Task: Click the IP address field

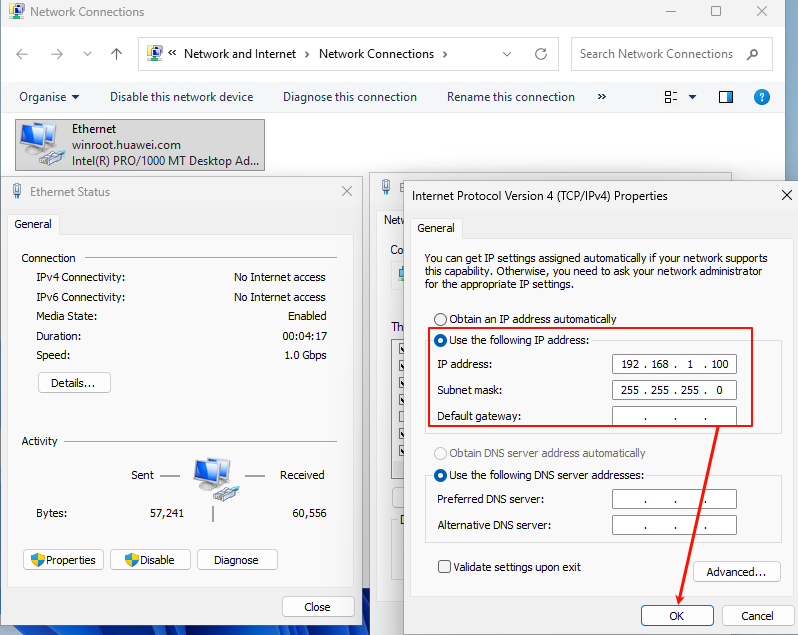Action: coord(674,364)
